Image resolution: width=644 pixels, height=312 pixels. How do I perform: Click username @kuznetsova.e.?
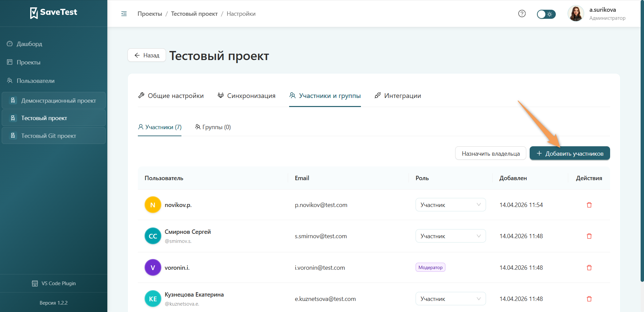(x=182, y=304)
